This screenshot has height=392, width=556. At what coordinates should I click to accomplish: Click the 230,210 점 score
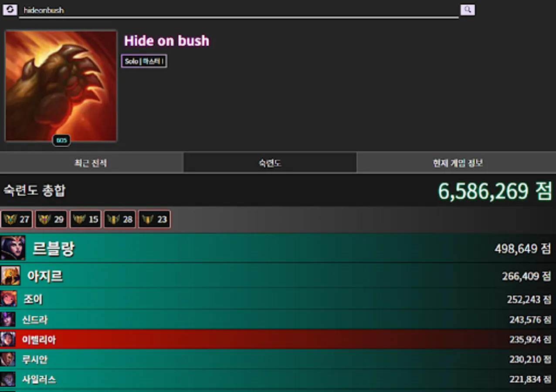click(530, 360)
